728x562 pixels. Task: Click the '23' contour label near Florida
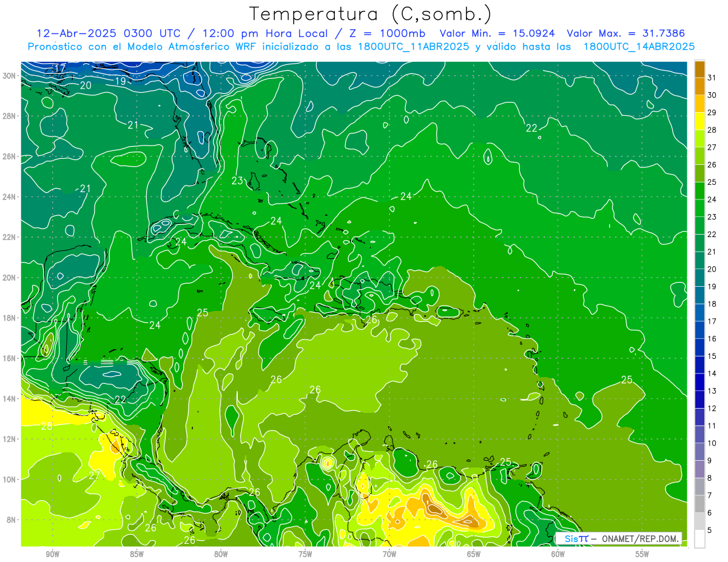click(x=237, y=181)
